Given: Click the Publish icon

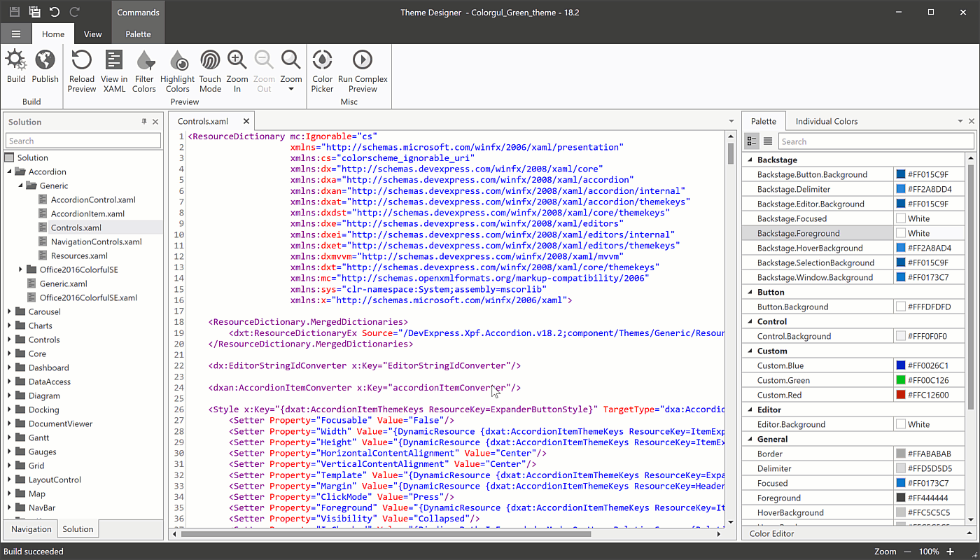Looking at the screenshot, I should tap(45, 68).
